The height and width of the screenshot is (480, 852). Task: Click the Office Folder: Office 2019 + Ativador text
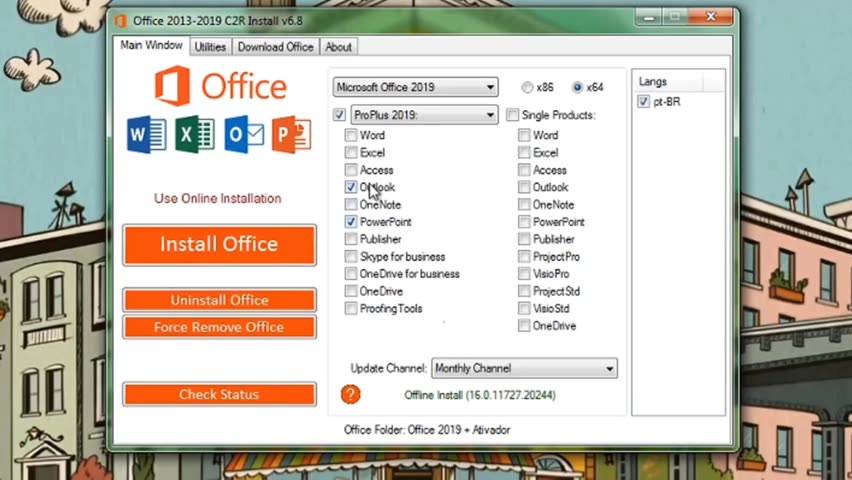pos(427,430)
